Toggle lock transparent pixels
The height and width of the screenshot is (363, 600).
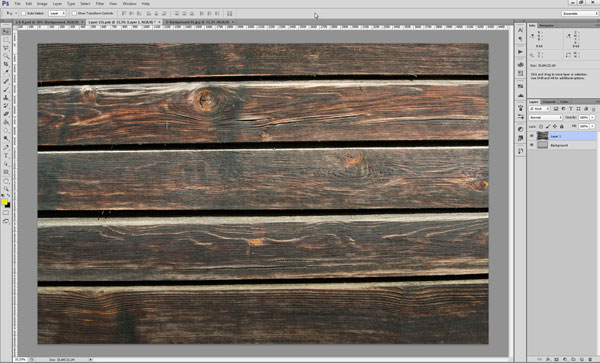tap(541, 126)
